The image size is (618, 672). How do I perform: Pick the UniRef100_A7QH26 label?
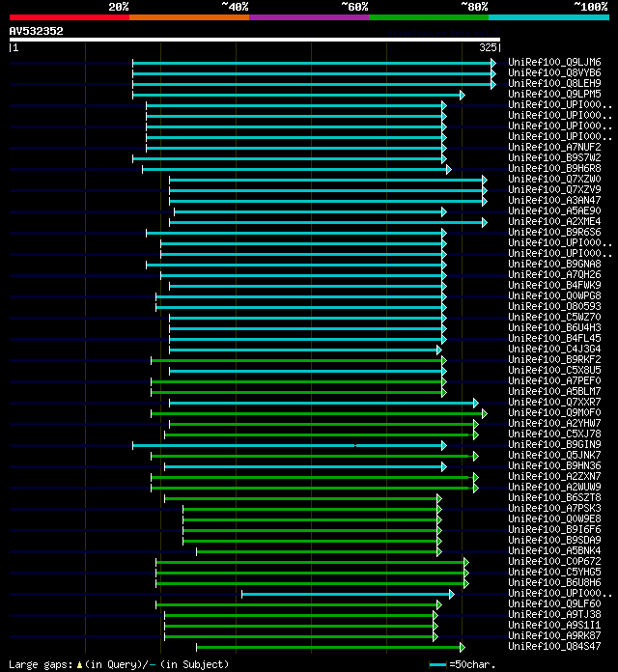click(554, 274)
